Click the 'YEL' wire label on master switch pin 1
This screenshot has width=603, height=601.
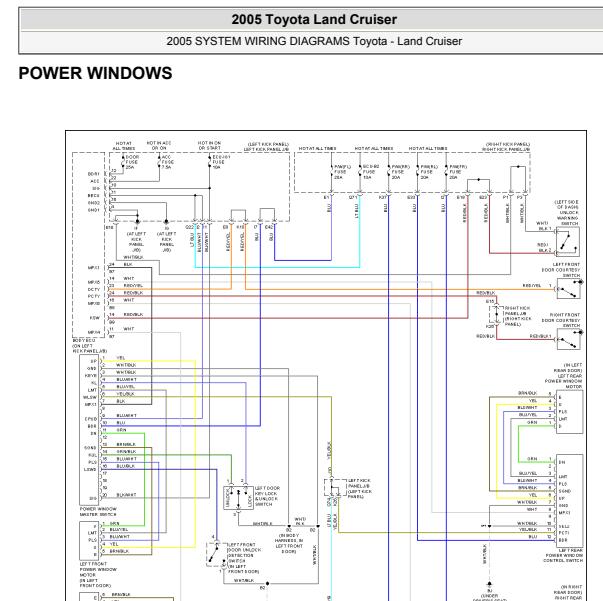coord(121,358)
